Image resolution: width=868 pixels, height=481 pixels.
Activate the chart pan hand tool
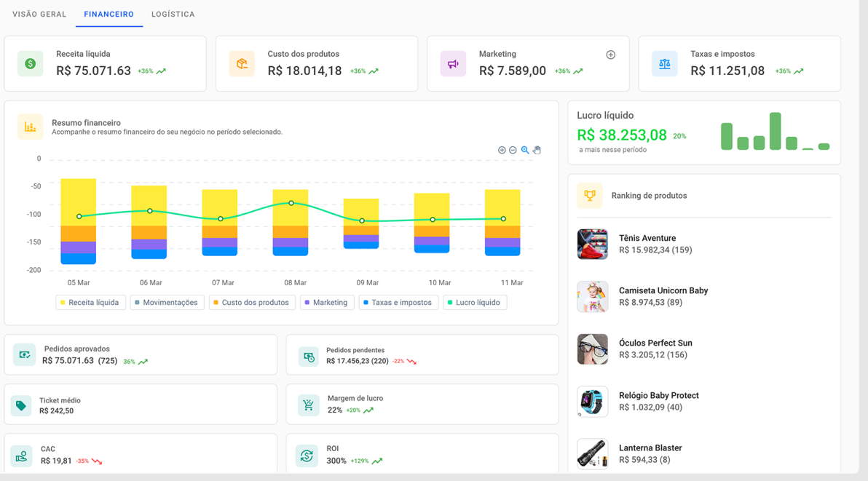pos(537,150)
